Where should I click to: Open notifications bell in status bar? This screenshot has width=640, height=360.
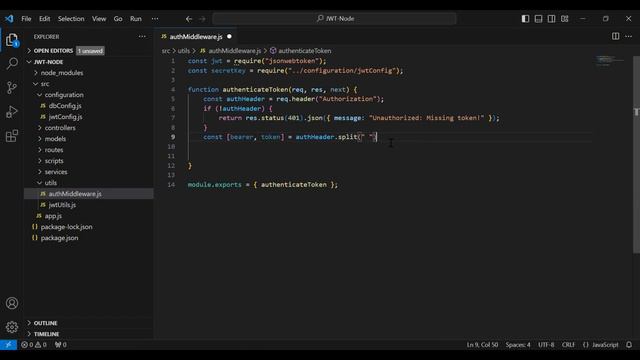(629, 344)
